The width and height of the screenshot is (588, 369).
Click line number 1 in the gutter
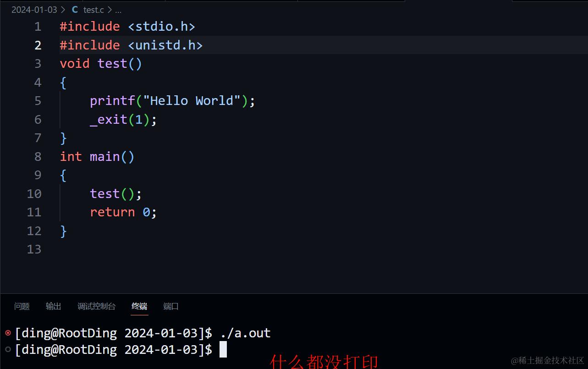point(38,27)
